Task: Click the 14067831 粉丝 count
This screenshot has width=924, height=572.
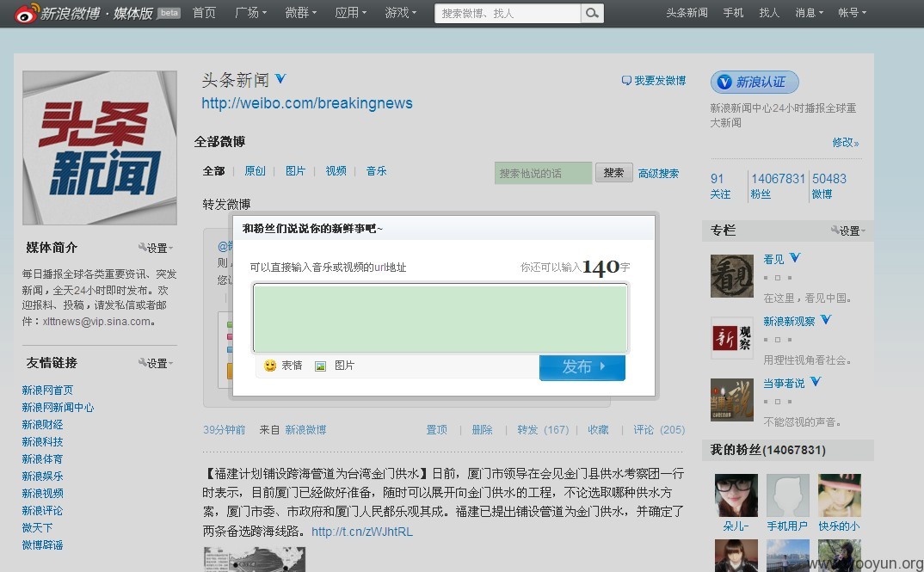Action: [x=778, y=186]
